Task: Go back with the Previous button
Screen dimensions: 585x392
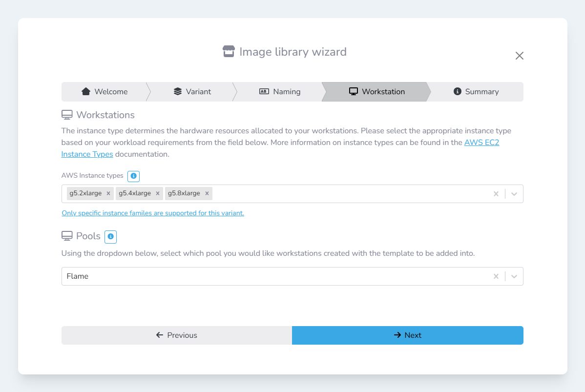Action: (176, 335)
